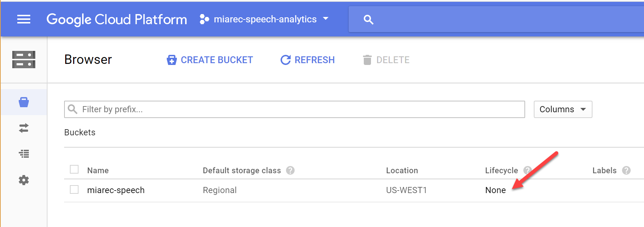Click the None lifecycle link
Screen dimensions: 644x227
(495, 190)
